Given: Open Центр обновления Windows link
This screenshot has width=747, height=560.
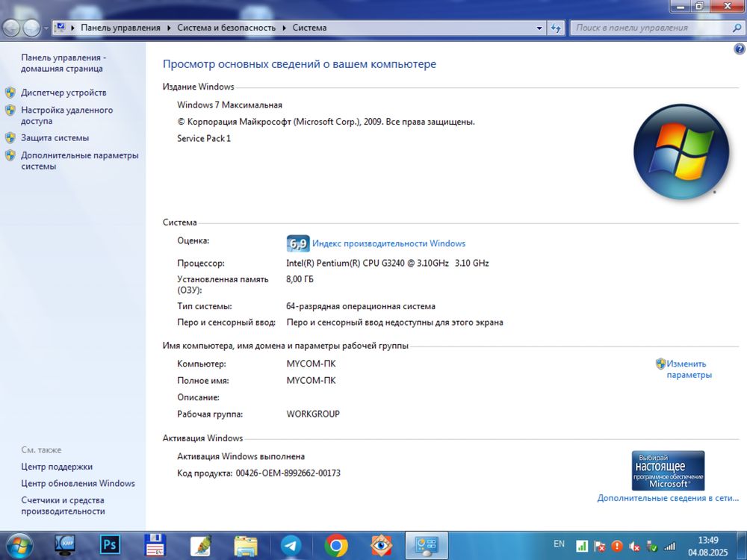Looking at the screenshot, I should pyautogui.click(x=78, y=483).
